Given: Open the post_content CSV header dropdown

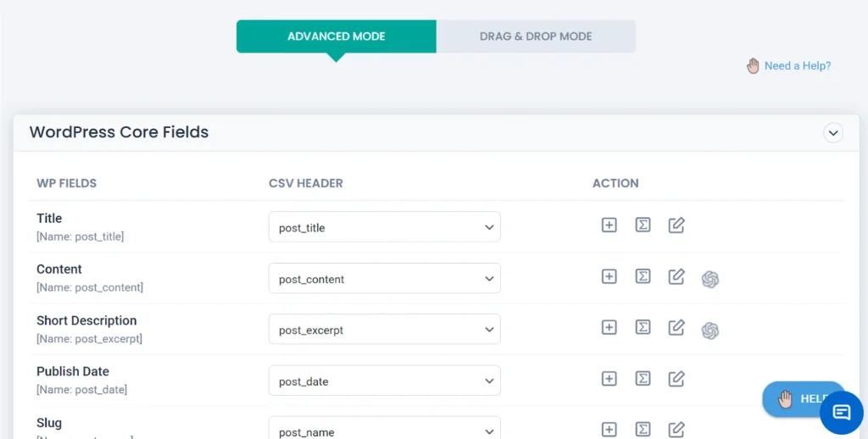Looking at the screenshot, I should coord(384,279).
